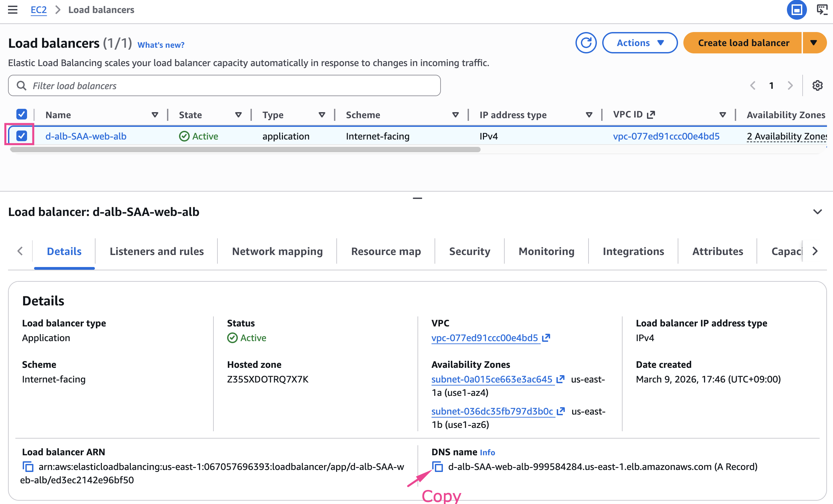Viewport: 833px width, 504px height.
Task: Open subnet-0a015ce663e3ac645 link
Action: tap(492, 380)
